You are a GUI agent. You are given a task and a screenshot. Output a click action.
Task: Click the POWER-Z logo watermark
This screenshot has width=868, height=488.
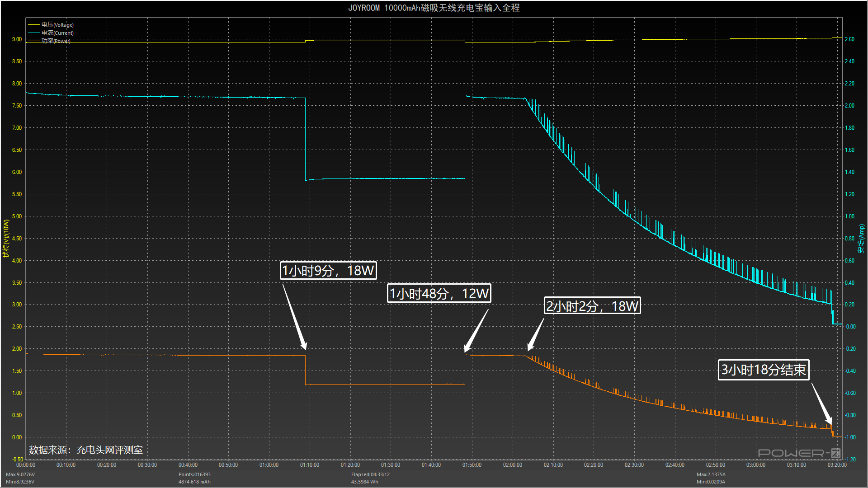coord(799,453)
